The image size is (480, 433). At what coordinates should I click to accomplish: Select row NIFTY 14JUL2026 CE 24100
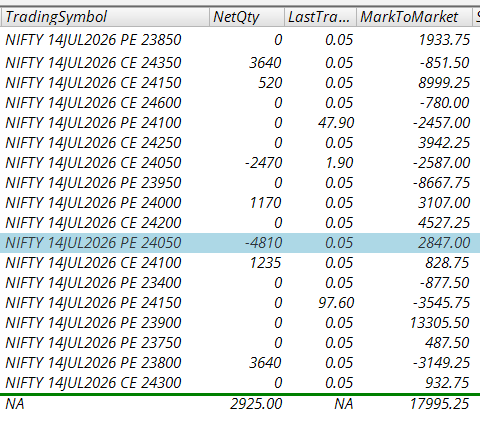coord(240,263)
